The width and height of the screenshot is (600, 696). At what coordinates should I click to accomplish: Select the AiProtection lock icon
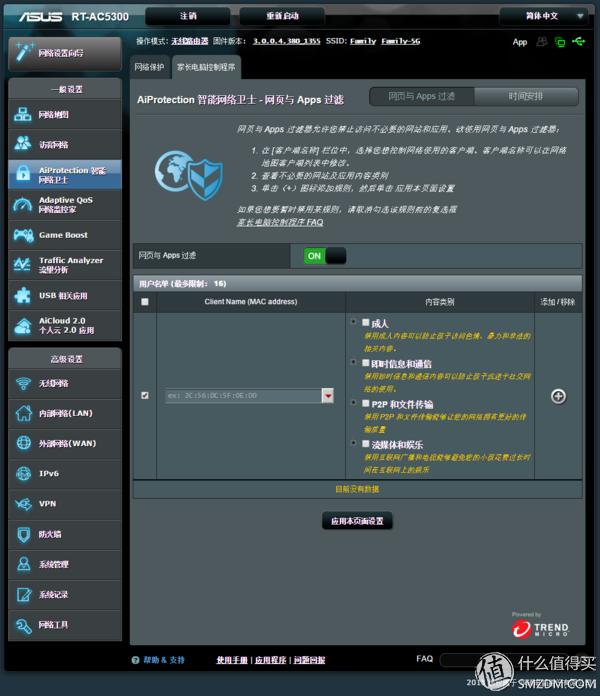coord(23,174)
